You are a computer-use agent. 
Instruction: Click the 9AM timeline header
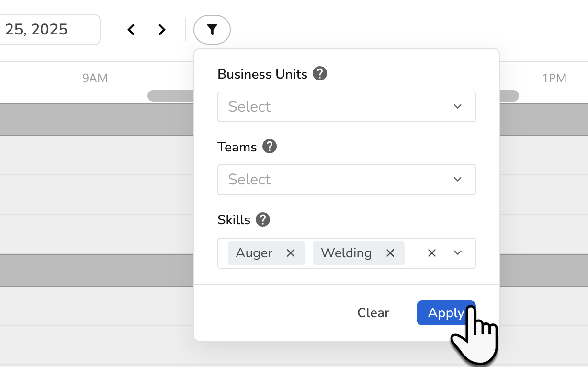pyautogui.click(x=95, y=78)
